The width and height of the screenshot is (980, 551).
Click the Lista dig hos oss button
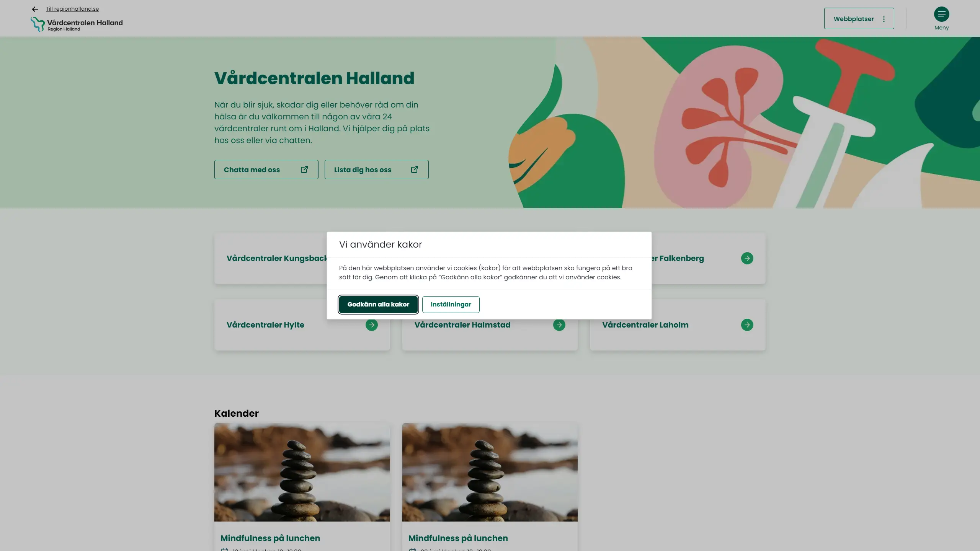(x=377, y=170)
